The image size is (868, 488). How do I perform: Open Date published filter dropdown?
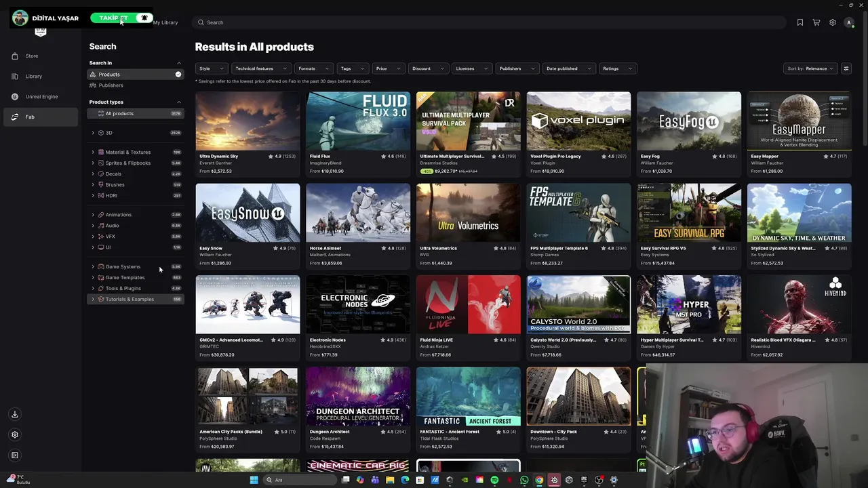[x=568, y=68]
